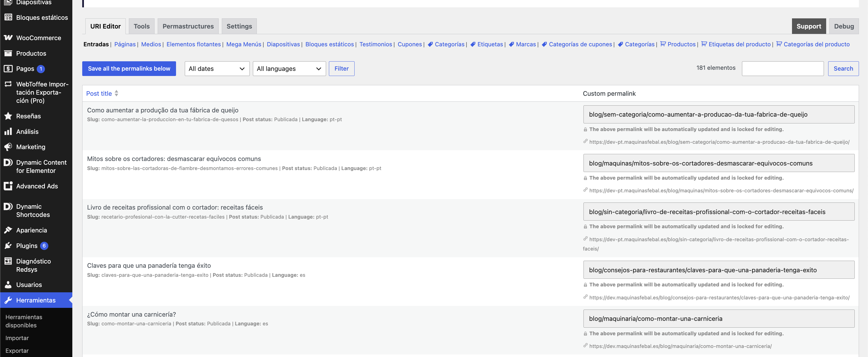Open the Debug tab
This screenshot has width=868, height=357.
pos(844,26)
